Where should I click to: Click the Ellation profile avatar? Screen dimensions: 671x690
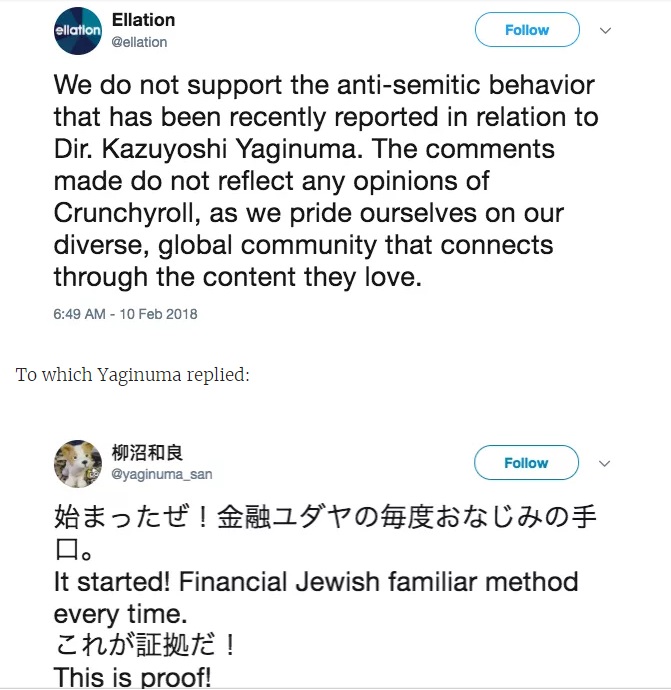[78, 31]
